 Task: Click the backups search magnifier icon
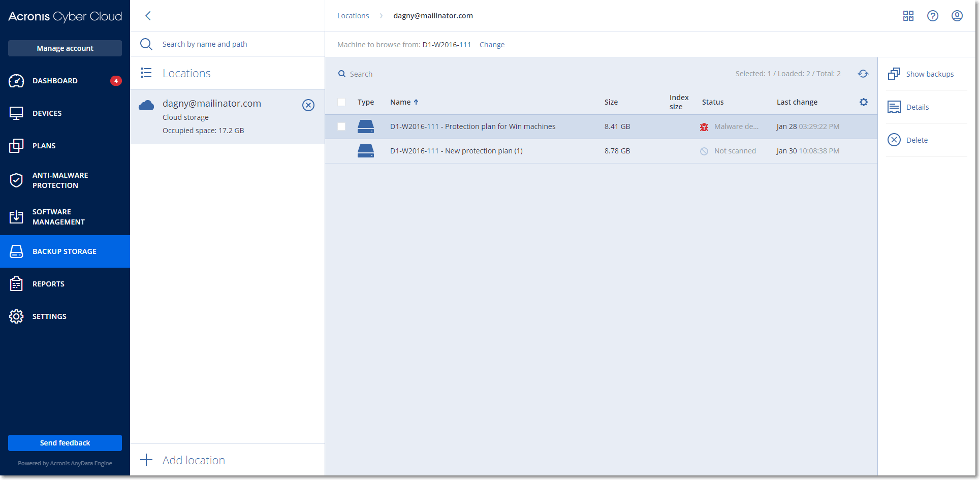point(342,74)
